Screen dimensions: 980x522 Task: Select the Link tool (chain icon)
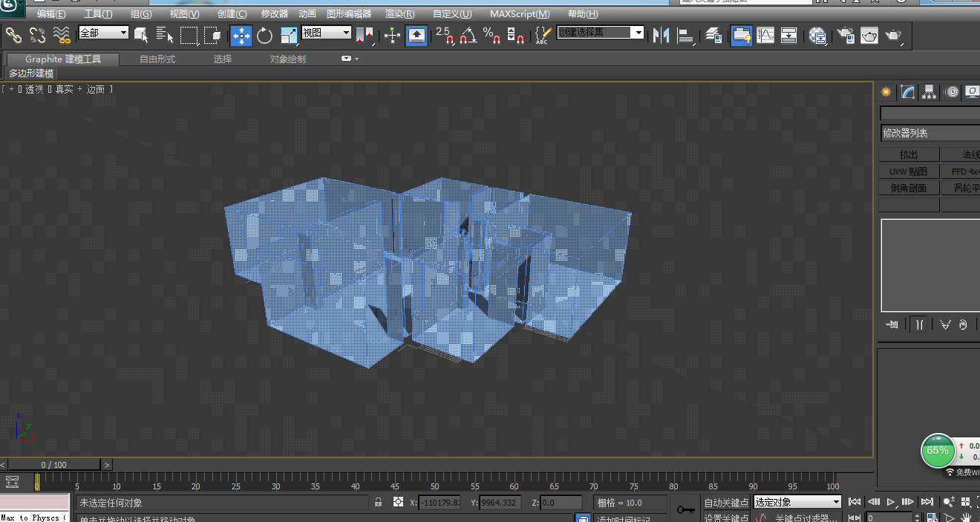click(x=14, y=34)
